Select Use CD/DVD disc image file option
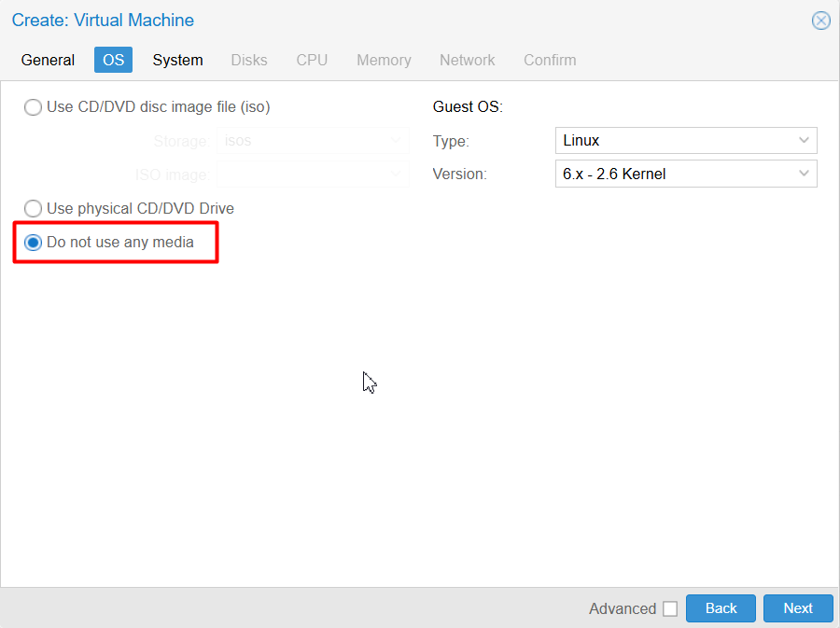This screenshot has width=840, height=628. 33,107
